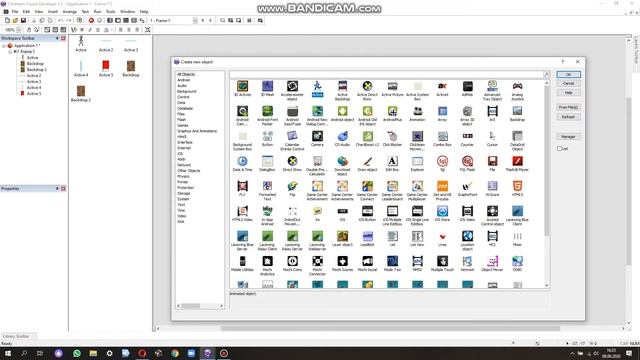Choose the Multiple Touch object icon

[442, 261]
